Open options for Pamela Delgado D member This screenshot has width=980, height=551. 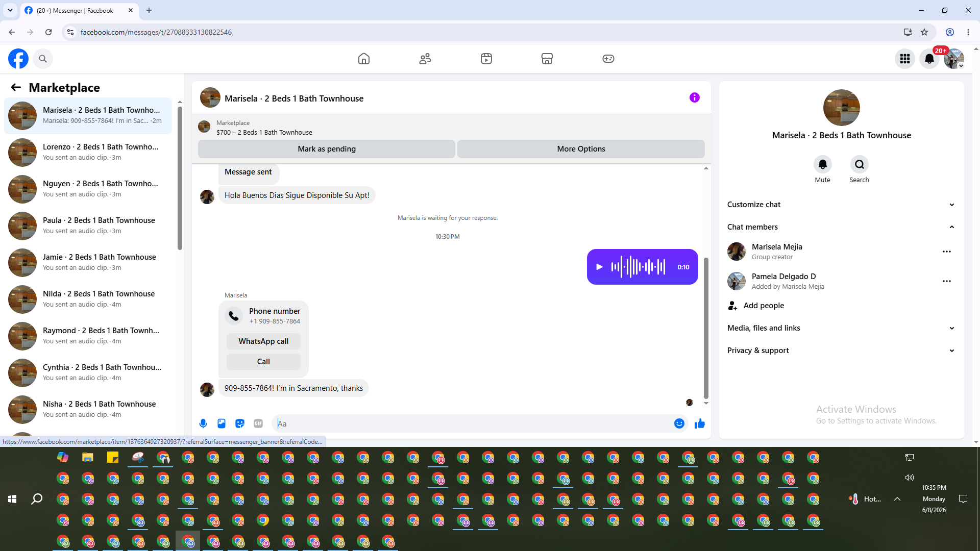pyautogui.click(x=947, y=281)
